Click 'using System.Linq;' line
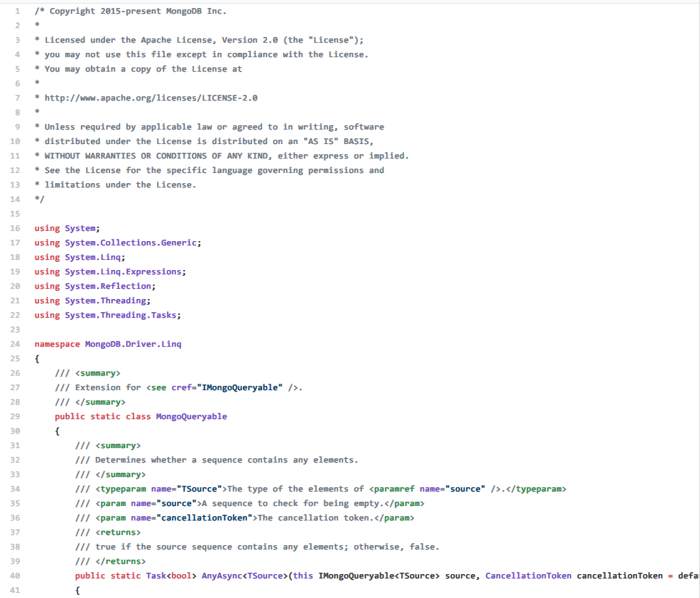This screenshot has height=598, width=700. 80,257
